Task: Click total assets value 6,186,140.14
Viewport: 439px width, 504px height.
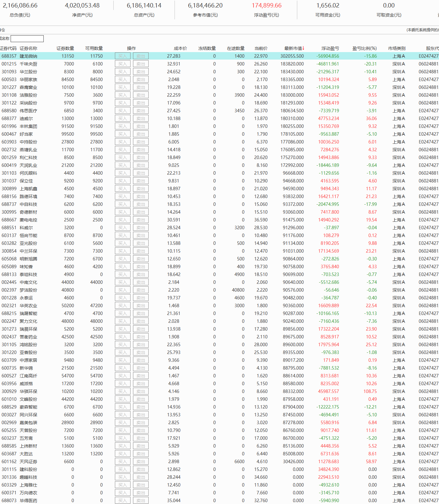Action: point(144,6)
